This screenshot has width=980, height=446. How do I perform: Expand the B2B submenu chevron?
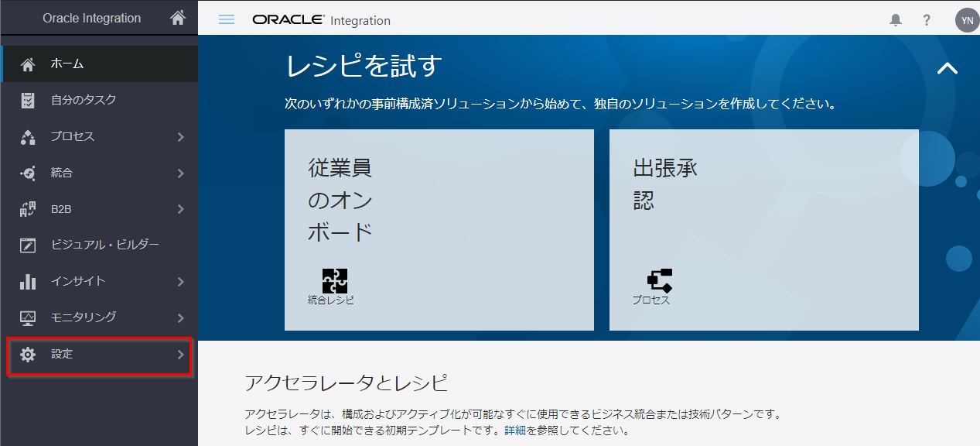[x=180, y=209]
